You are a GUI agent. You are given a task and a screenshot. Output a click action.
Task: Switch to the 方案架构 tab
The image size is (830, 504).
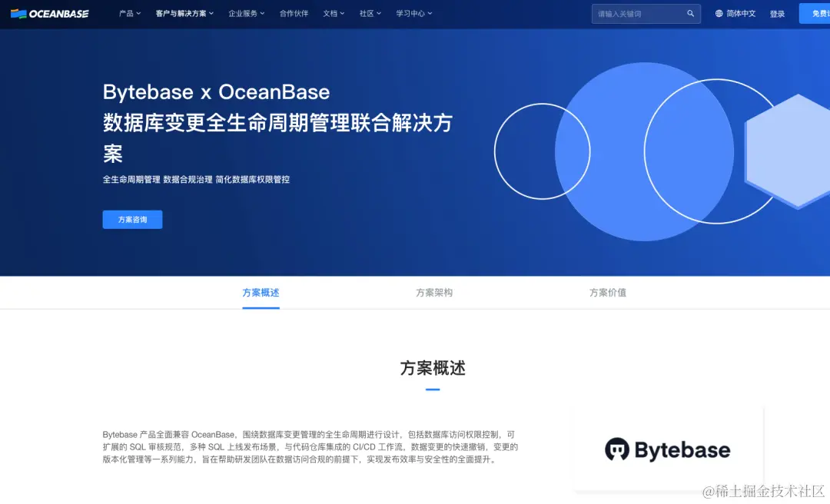coord(434,293)
